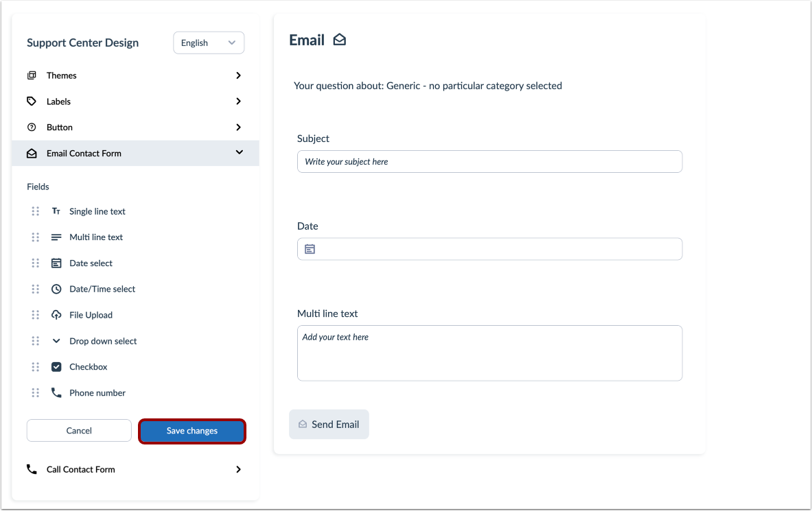Select the Email Contact Form menu item
The width and height of the screenshot is (812, 511).
click(135, 153)
